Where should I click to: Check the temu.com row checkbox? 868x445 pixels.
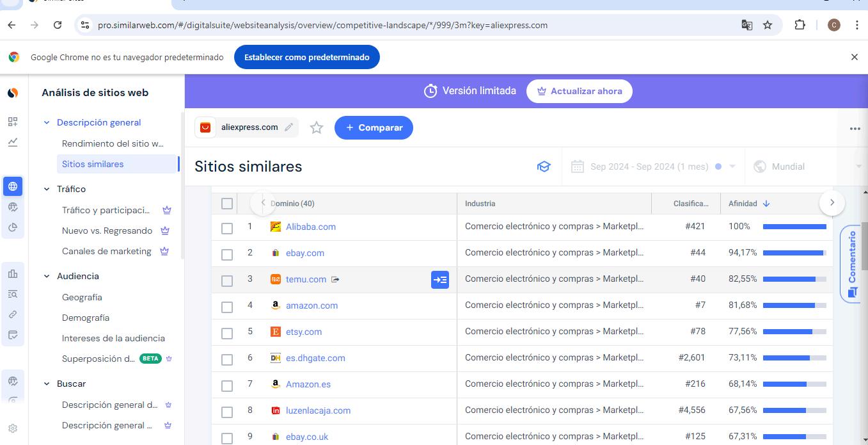[227, 280]
